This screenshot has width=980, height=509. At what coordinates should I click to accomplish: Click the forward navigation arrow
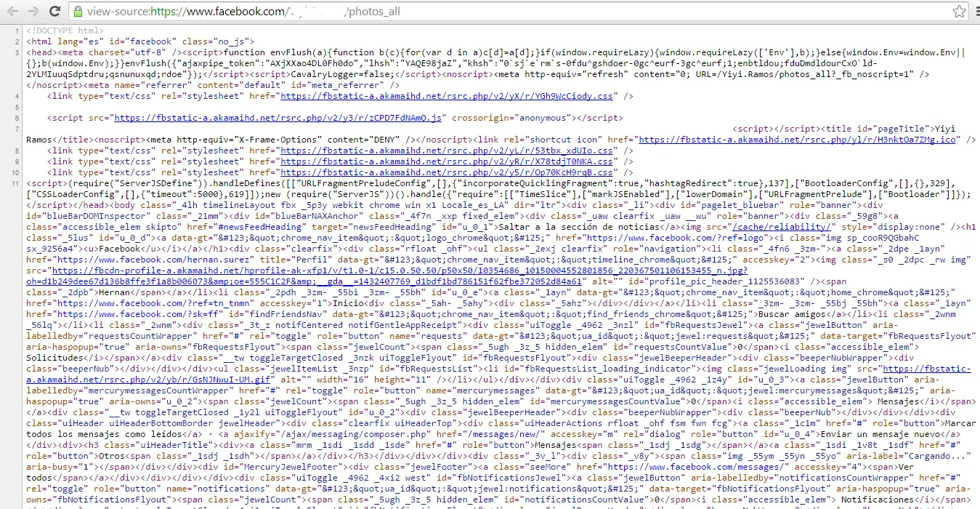tap(34, 12)
